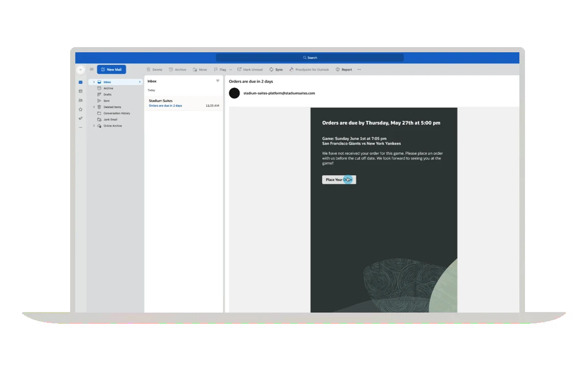Flag the open email

pyautogui.click(x=221, y=70)
